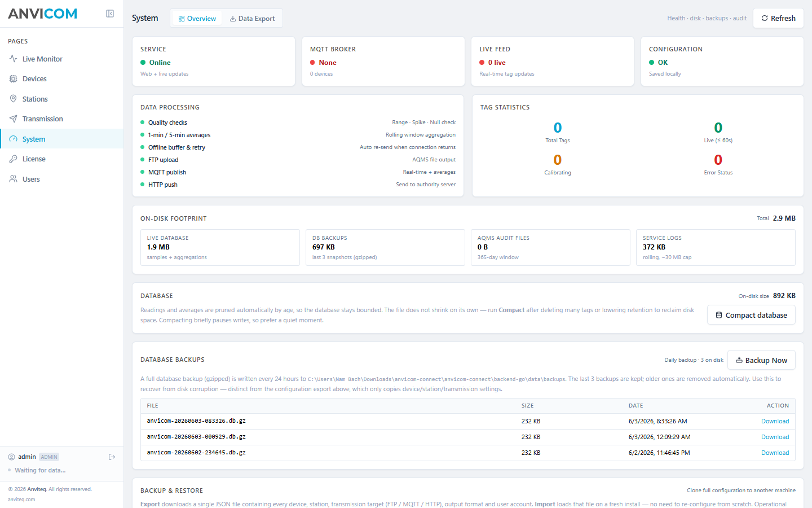Click the Users people icon

(13, 179)
